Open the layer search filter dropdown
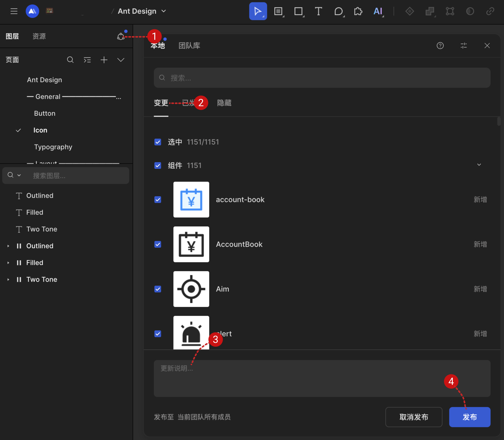 point(14,175)
